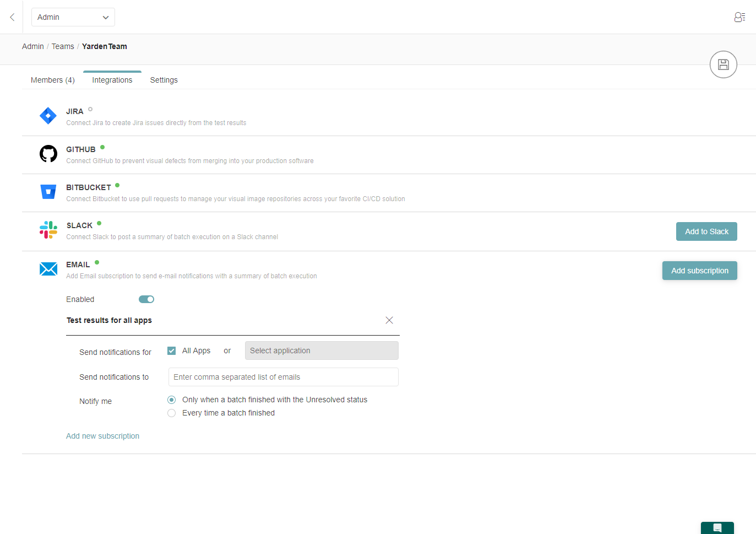Click the save disk icon button
756x534 pixels.
(723, 64)
